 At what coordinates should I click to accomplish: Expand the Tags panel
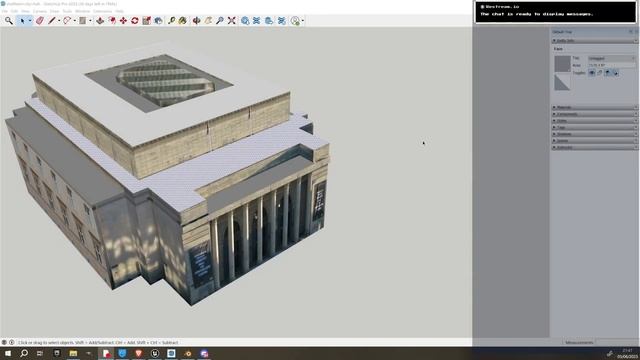pos(594,127)
